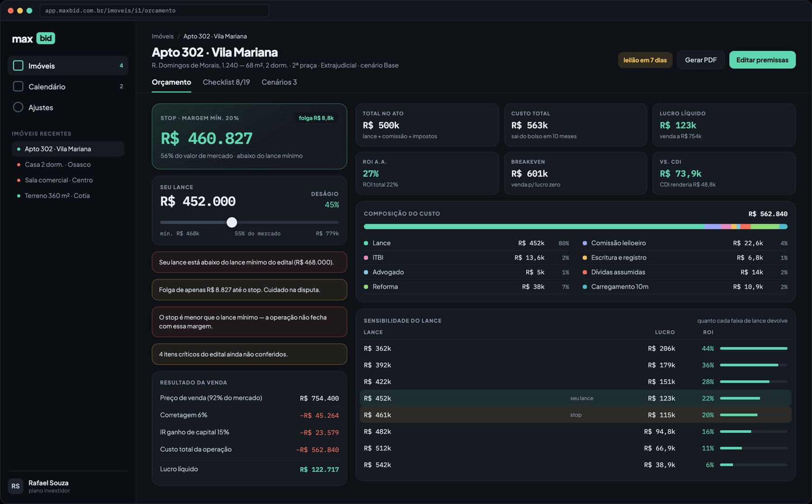Switch to the Orçamento tab

click(x=171, y=82)
